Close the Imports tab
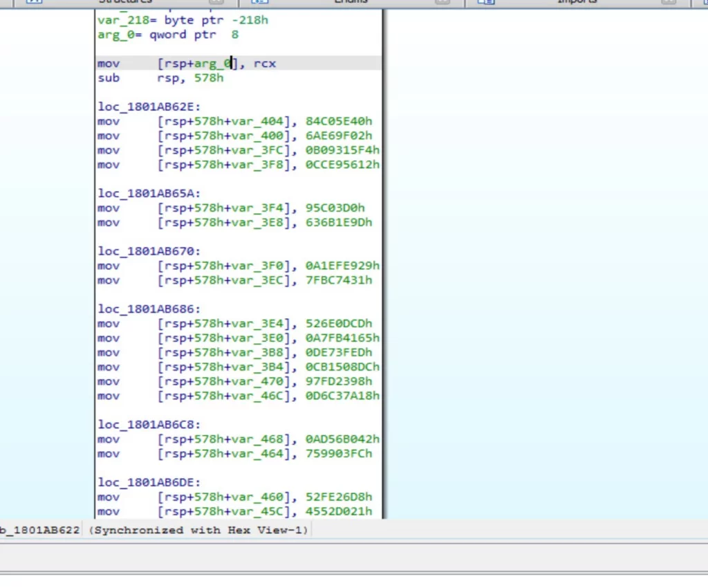 pos(668,2)
